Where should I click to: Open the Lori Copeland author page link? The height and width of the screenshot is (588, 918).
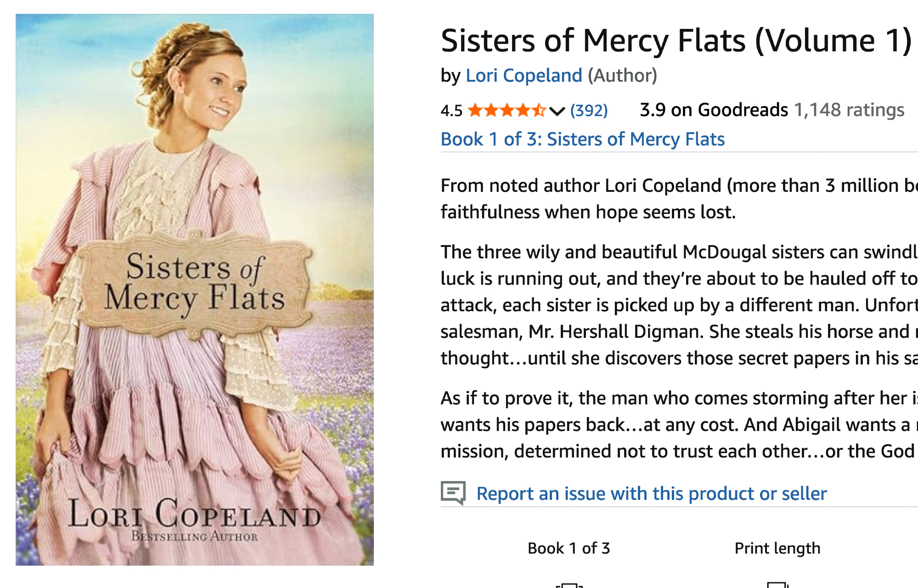(x=524, y=75)
